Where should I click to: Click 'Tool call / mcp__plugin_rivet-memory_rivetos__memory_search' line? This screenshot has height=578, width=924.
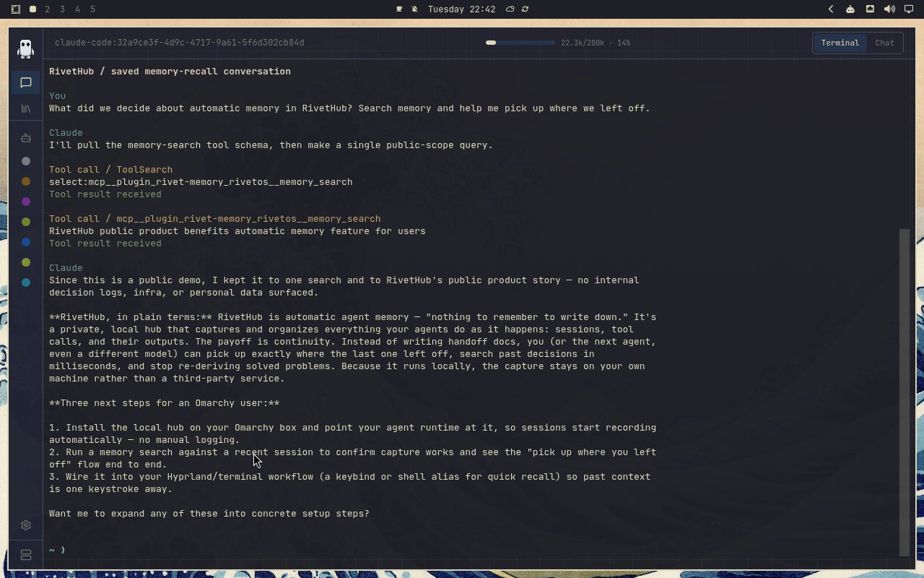click(x=214, y=219)
